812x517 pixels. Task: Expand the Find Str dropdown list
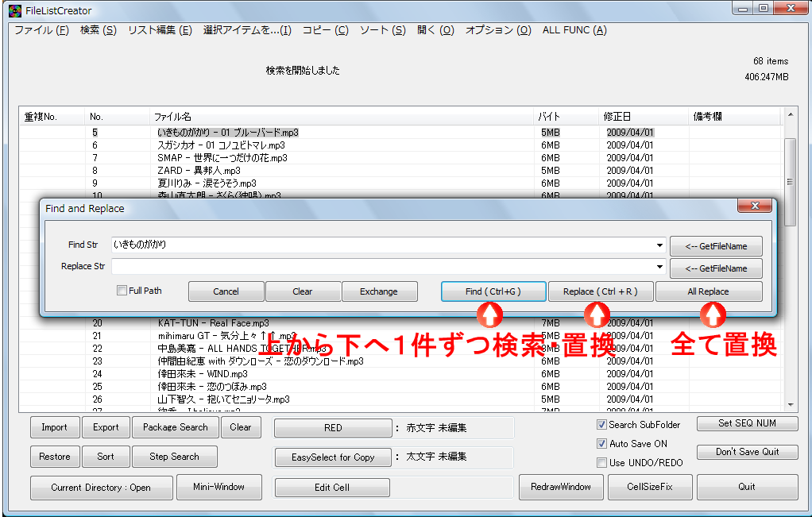point(659,245)
